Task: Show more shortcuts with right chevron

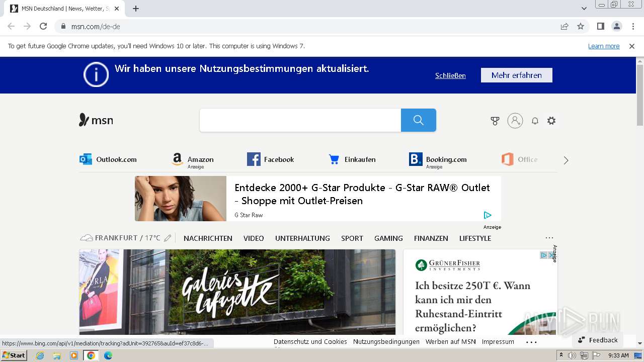Action: coord(566,160)
